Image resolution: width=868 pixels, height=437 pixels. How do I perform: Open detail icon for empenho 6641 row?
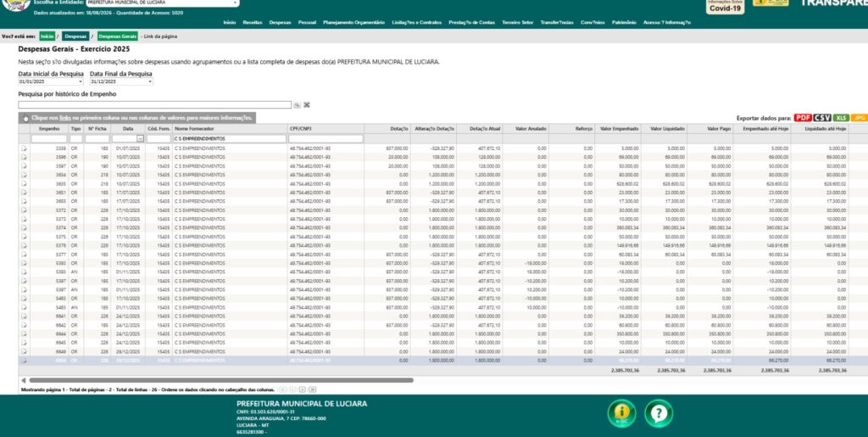24,317
